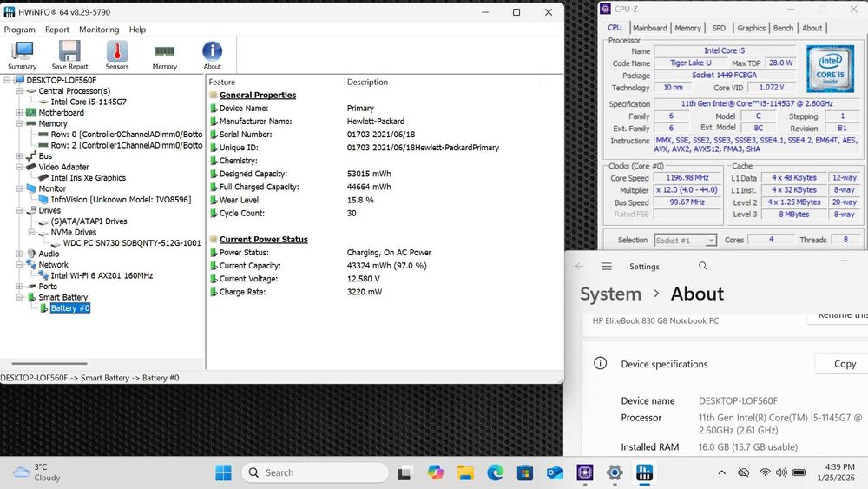Click the Save Report floppy icon
The width and height of the screenshot is (868, 489).
pos(69,56)
